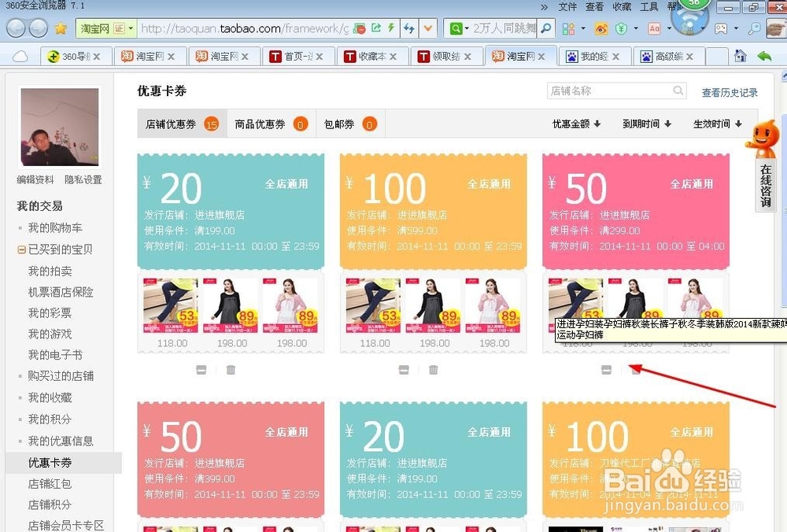Screen dimensions: 787x532
Task: Open the 查看 menu
Action: [595, 6]
